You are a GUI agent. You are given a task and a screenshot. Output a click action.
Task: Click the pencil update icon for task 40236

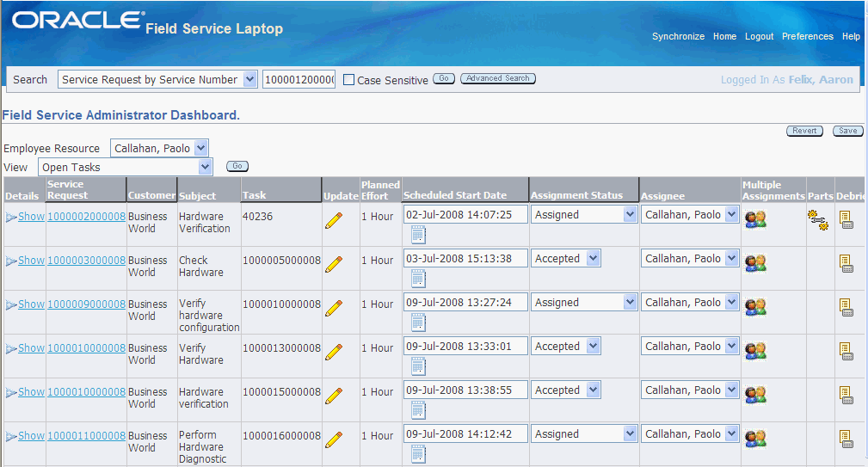(334, 220)
